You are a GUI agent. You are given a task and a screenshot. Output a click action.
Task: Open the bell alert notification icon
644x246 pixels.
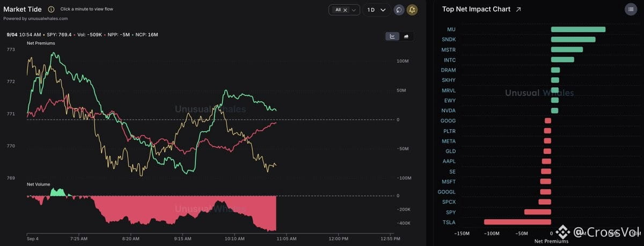412,10
